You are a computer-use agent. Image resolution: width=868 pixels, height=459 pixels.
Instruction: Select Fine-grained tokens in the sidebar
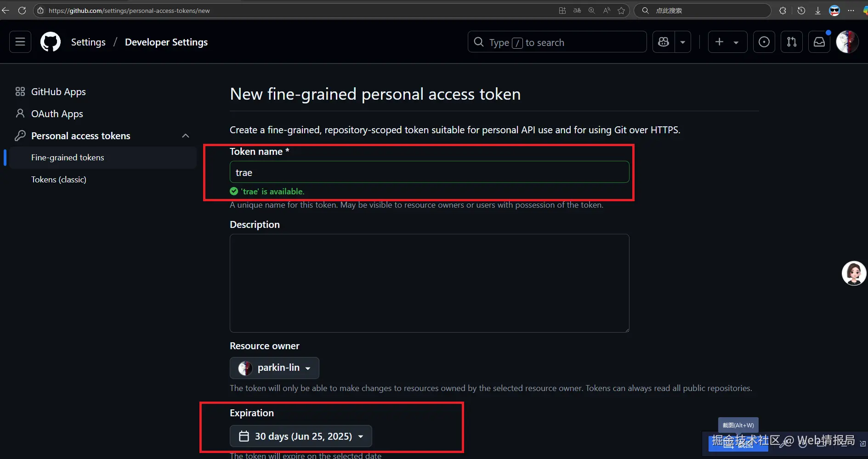click(67, 157)
